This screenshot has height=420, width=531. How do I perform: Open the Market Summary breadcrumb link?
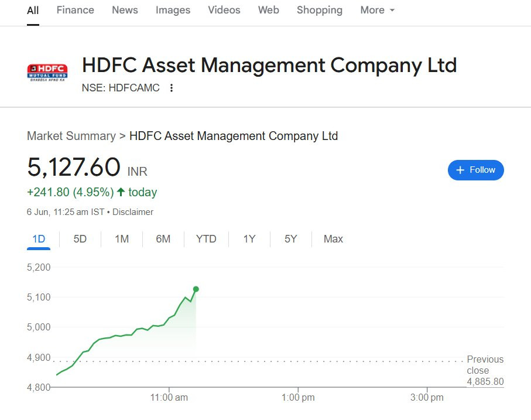pyautogui.click(x=71, y=136)
